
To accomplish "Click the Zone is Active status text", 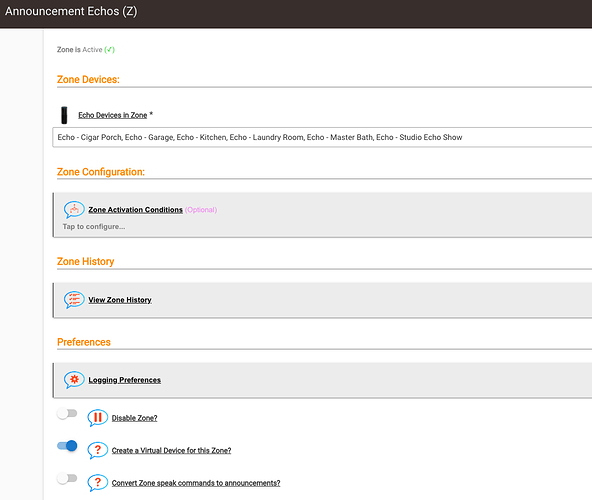I will tap(86, 49).
